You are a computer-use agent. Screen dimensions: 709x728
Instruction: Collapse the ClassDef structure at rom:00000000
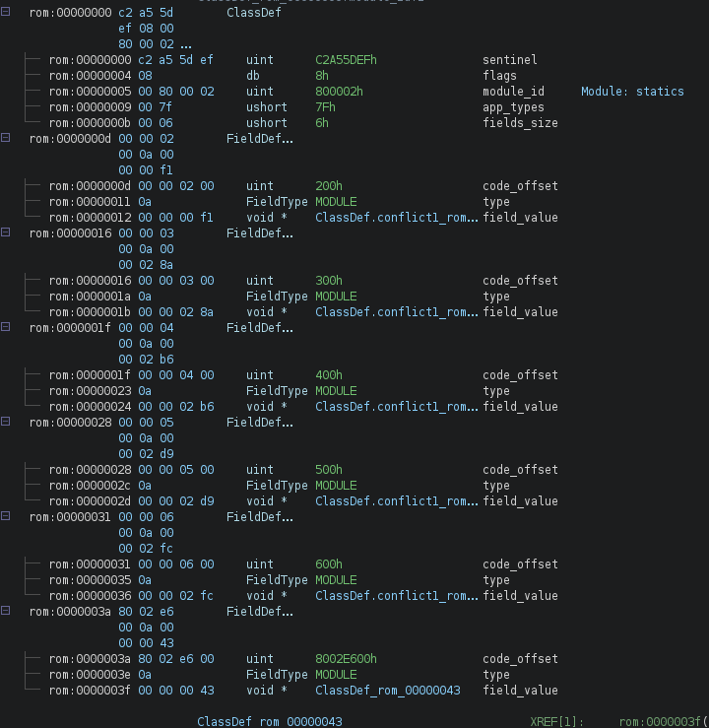coord(7,13)
